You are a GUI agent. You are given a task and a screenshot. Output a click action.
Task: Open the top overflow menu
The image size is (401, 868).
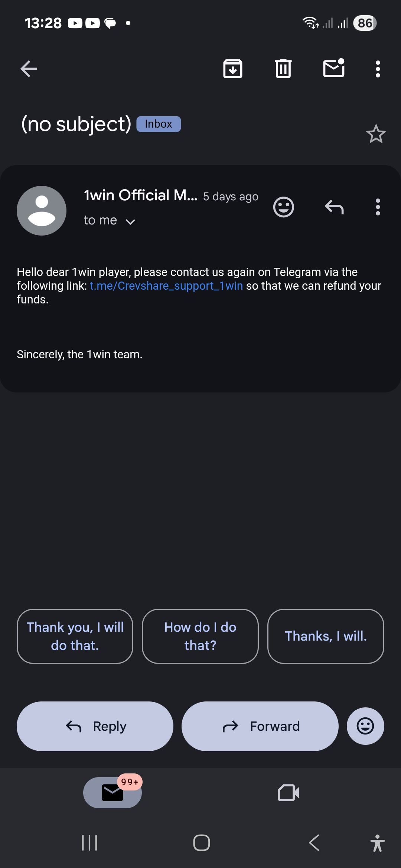click(378, 69)
